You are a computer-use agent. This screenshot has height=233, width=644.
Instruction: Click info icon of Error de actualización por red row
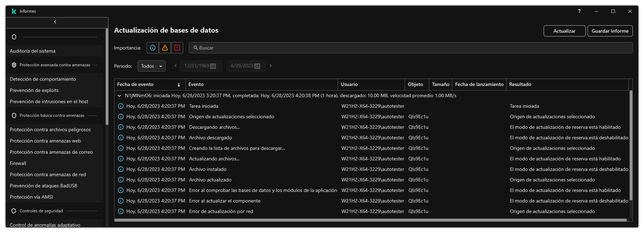(x=121, y=211)
